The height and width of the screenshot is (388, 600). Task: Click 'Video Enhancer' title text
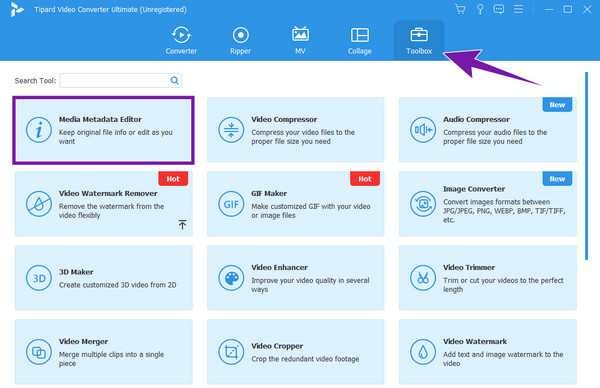click(279, 267)
